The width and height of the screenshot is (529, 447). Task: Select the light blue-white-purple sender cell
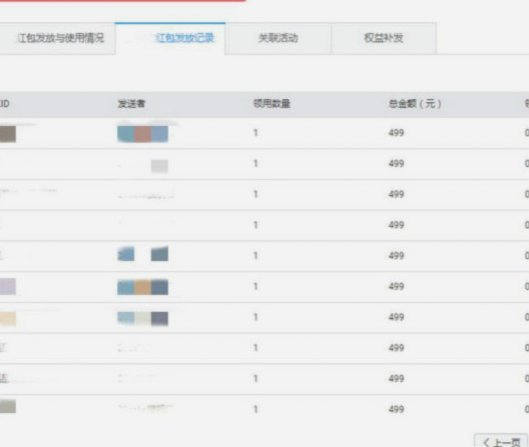(143, 318)
